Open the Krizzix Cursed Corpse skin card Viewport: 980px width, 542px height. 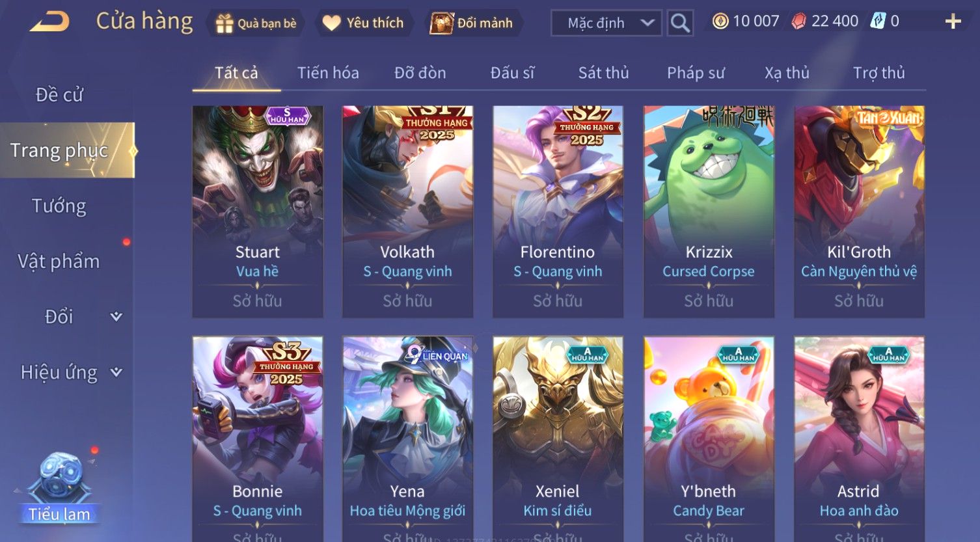tap(709, 211)
